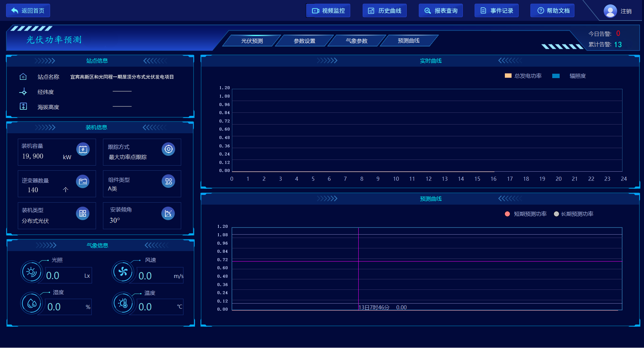Click the 跟踪方式 tracking target icon
Screen dimensions: 644x348
coord(168,149)
